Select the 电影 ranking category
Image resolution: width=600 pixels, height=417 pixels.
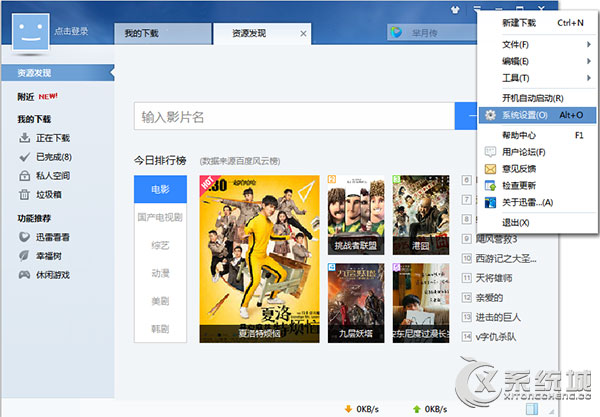click(160, 189)
